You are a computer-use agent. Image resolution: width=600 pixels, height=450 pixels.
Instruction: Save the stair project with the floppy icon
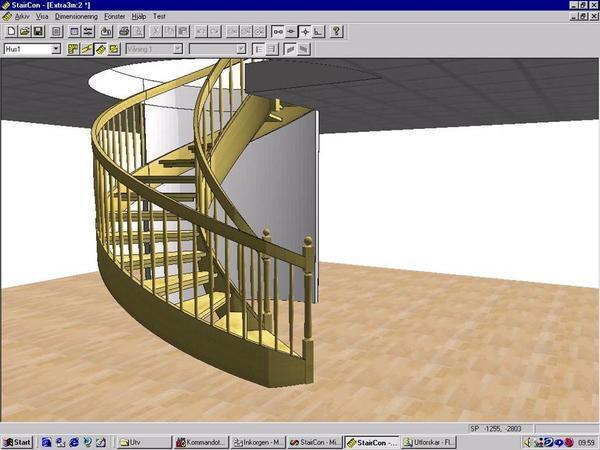click(x=38, y=31)
